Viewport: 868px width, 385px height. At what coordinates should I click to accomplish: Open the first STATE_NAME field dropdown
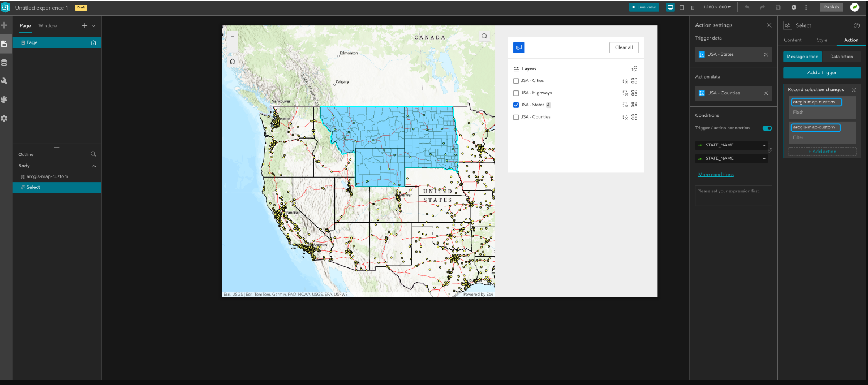click(x=733, y=145)
